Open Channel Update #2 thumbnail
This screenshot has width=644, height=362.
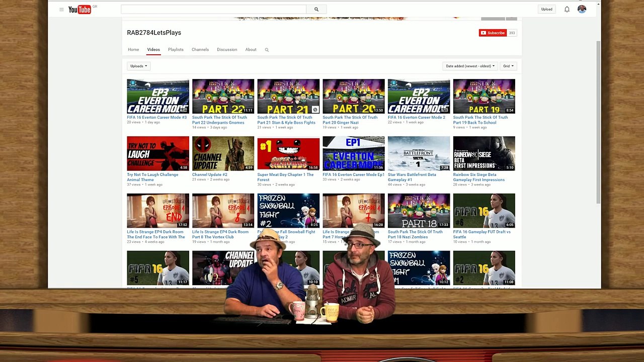(223, 153)
